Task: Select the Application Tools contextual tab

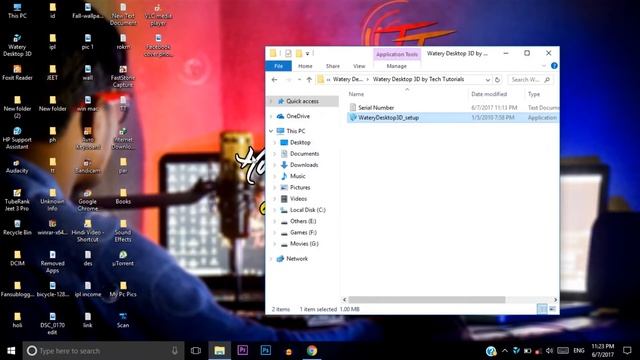Action: tap(397, 54)
